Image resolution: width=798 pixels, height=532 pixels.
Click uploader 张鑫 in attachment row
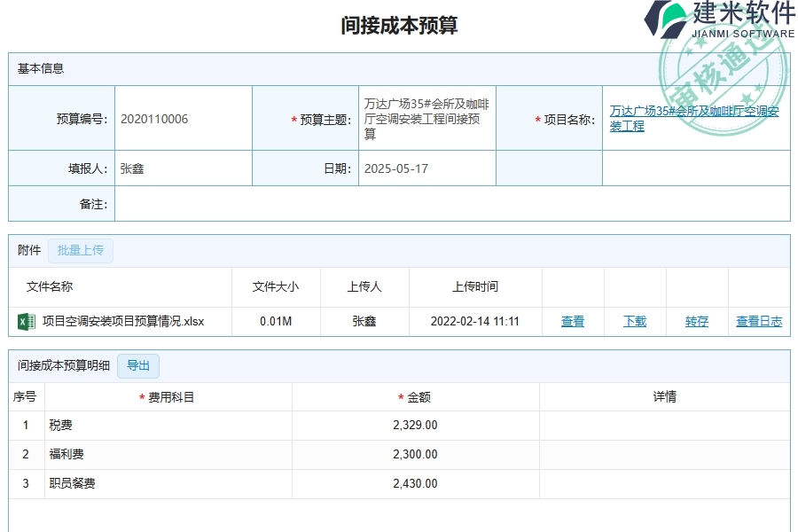[x=364, y=321]
